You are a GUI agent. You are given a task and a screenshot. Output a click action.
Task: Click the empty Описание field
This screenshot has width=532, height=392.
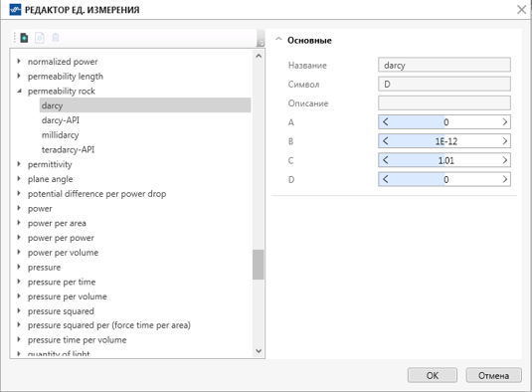[444, 102]
